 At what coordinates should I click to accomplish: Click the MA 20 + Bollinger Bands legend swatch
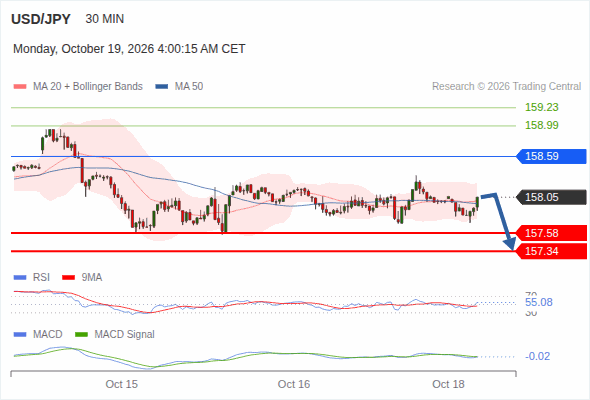[x=20, y=87]
